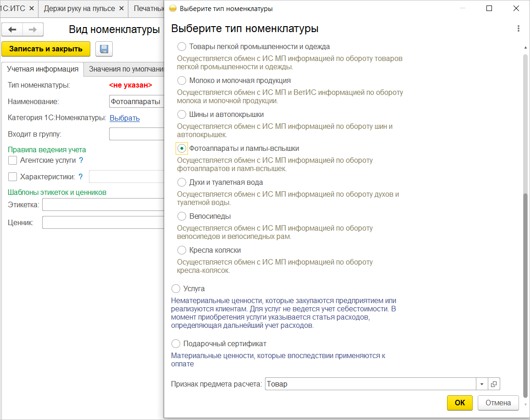Switch to Значения по умолчанию tab
530x420 pixels.
(x=126, y=69)
